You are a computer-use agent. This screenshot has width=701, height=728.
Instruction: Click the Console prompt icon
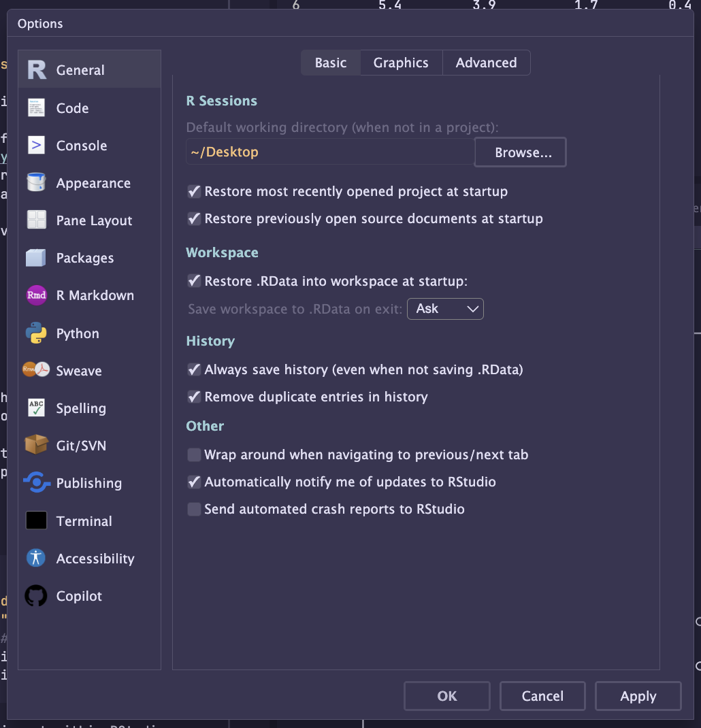(36, 146)
